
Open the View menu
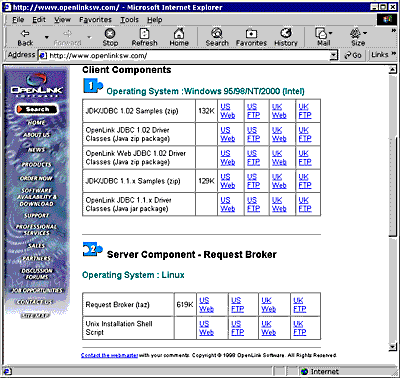pyautogui.click(x=62, y=20)
